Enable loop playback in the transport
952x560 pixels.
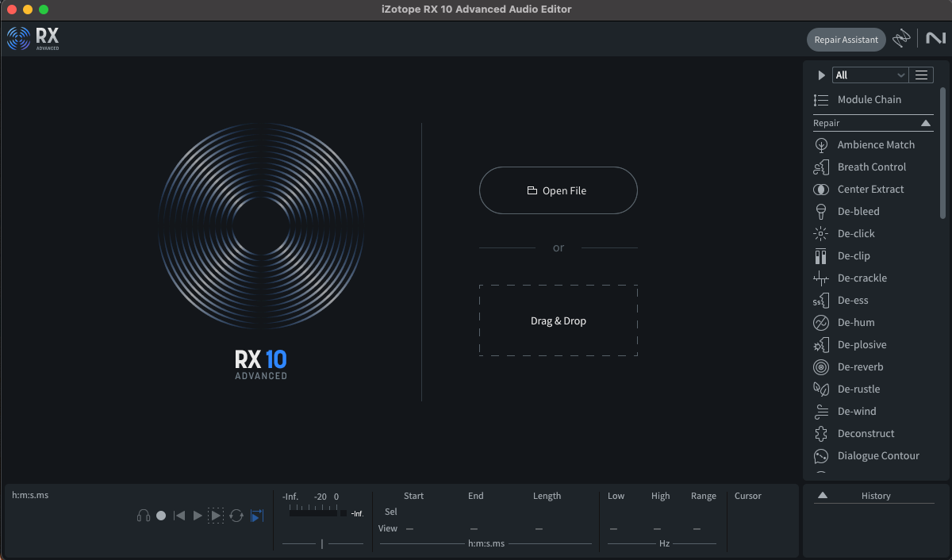tap(236, 516)
